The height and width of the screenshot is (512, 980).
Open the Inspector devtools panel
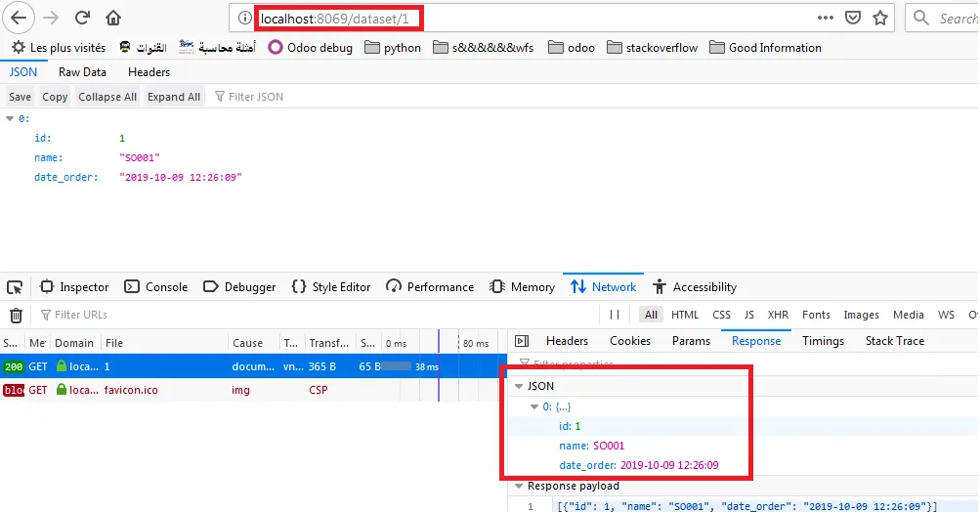click(74, 287)
